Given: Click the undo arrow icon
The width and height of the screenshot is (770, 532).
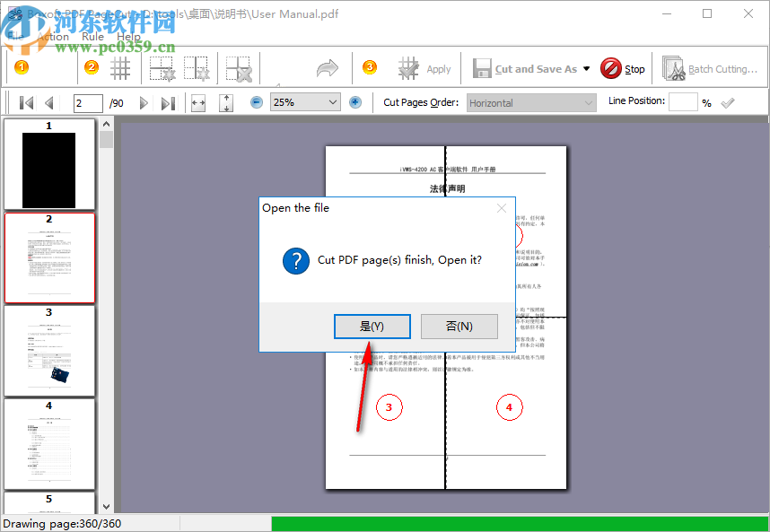Looking at the screenshot, I should pyautogui.click(x=327, y=68).
